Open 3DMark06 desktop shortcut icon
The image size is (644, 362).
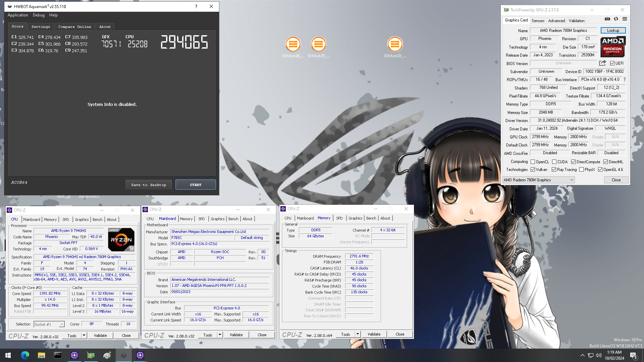293,44
